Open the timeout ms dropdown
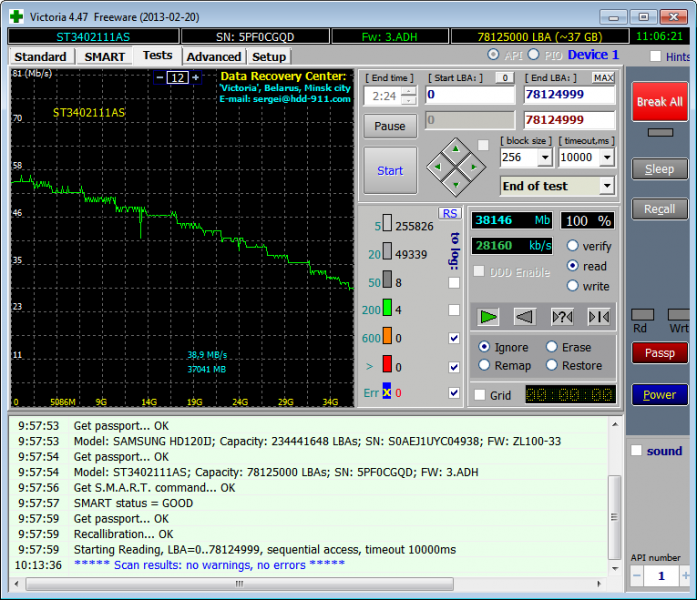697x600 pixels. coord(607,158)
